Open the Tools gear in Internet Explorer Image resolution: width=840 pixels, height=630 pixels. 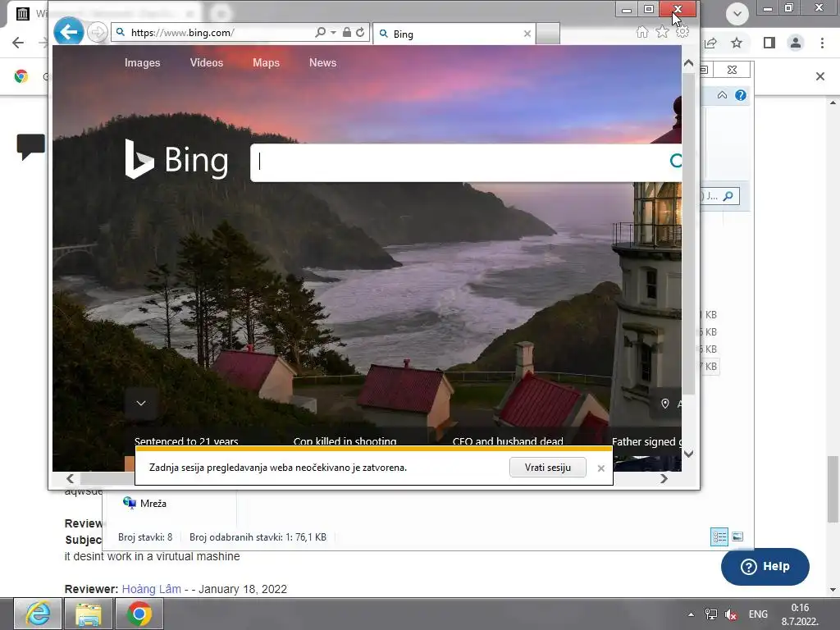tap(682, 32)
